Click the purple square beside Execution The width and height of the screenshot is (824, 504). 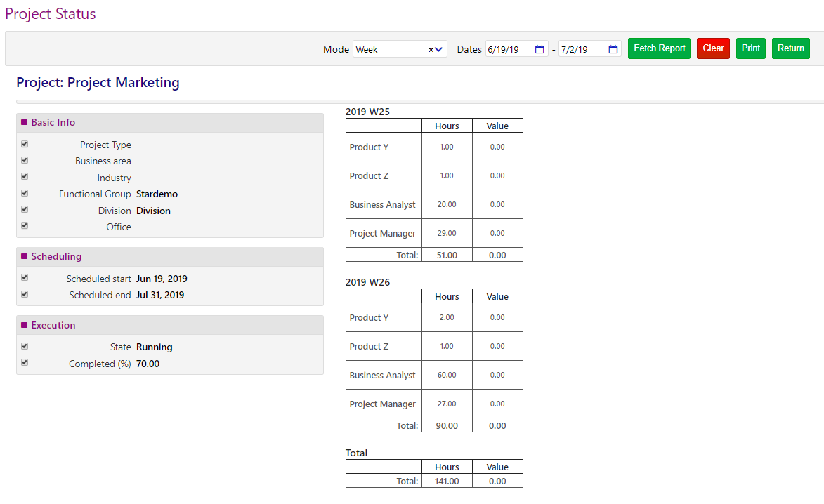click(x=24, y=324)
